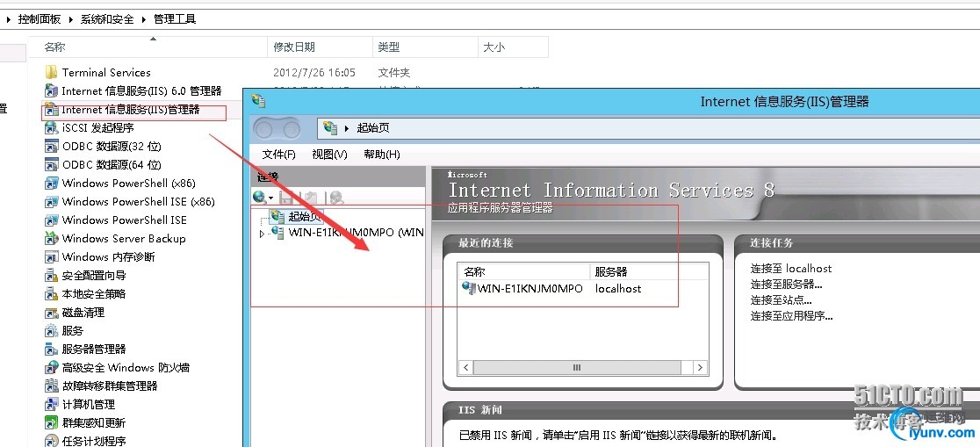This screenshot has width=980, height=447.
Task: Open the breadcrumb arrow between 控制面板 and 系统和安全
Action: tap(71, 19)
